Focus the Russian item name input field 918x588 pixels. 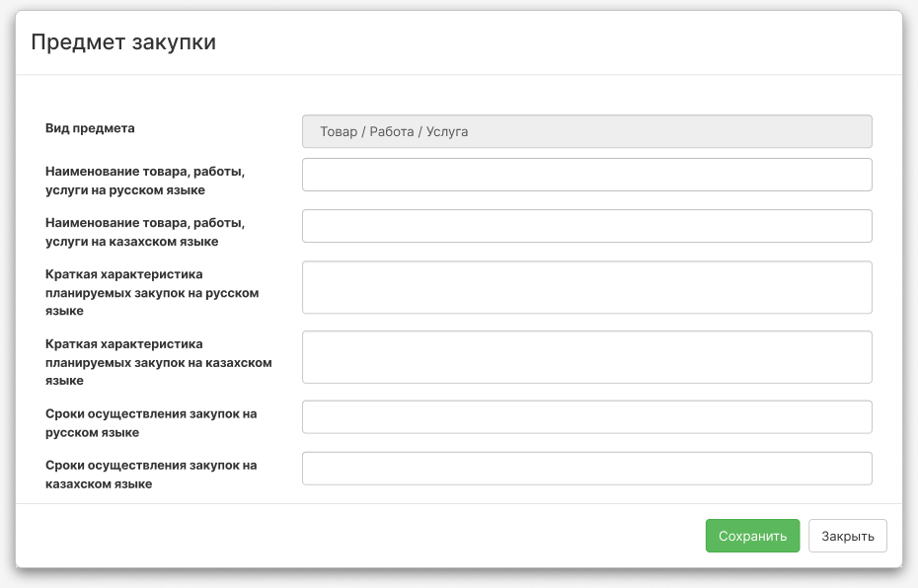(x=587, y=175)
